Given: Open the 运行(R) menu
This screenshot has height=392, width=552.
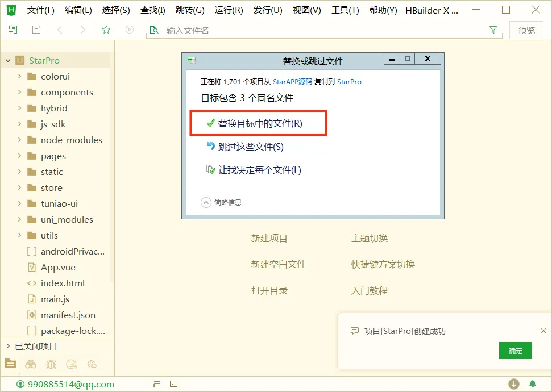Looking at the screenshot, I should 229,10.
